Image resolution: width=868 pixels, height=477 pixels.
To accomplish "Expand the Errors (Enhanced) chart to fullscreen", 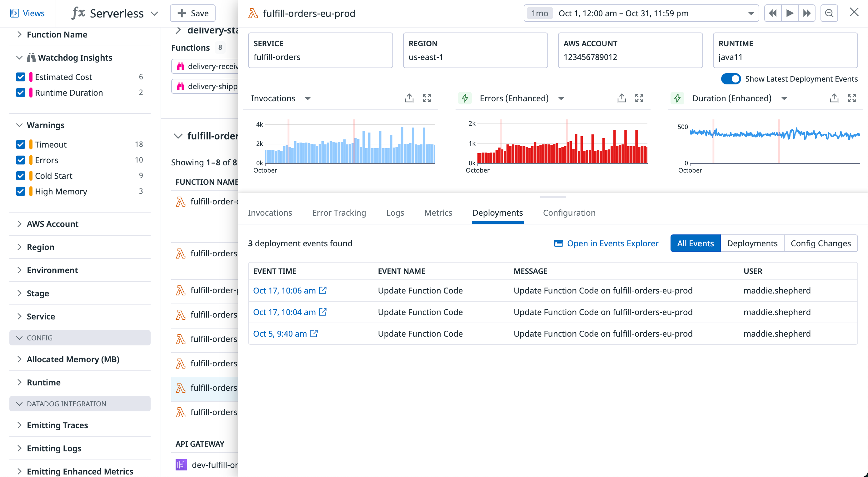I will coord(639,98).
